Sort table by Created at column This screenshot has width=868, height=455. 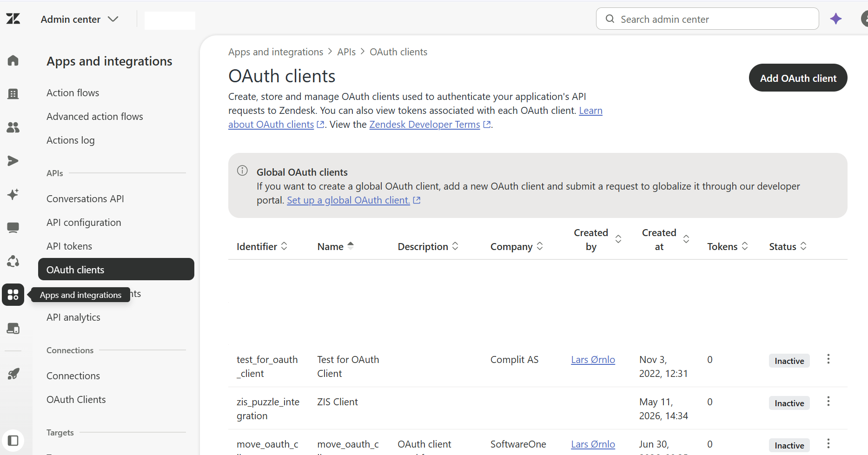point(665,239)
